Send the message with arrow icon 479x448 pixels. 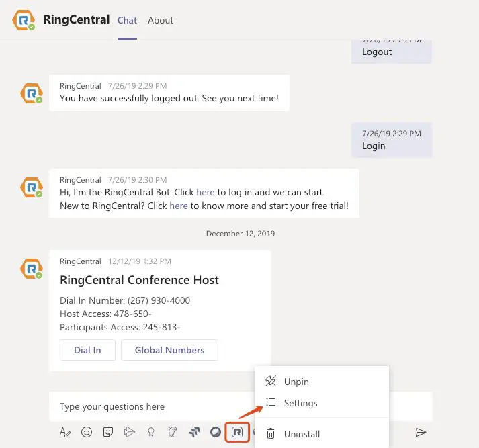(x=421, y=432)
